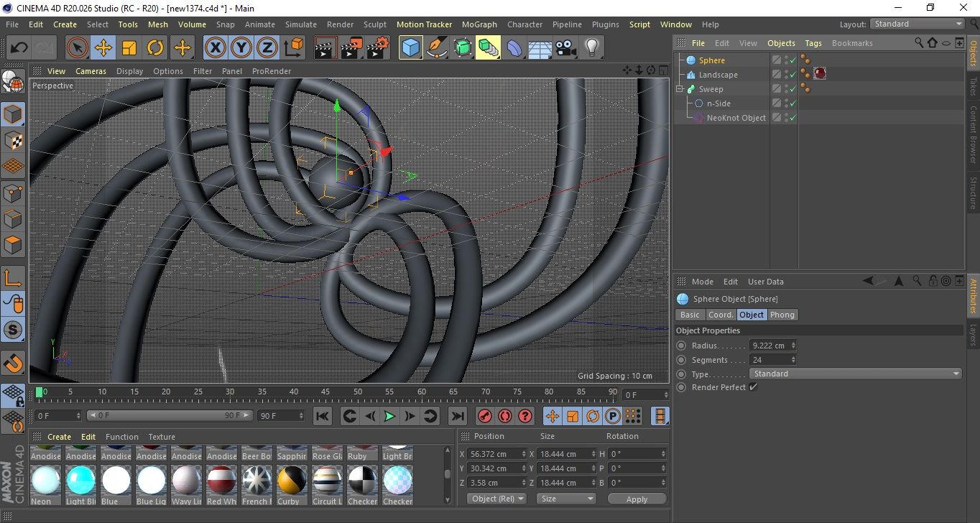Screen dimensions: 980x523
Task: Open the Content Browser side tab
Action: (x=973, y=134)
